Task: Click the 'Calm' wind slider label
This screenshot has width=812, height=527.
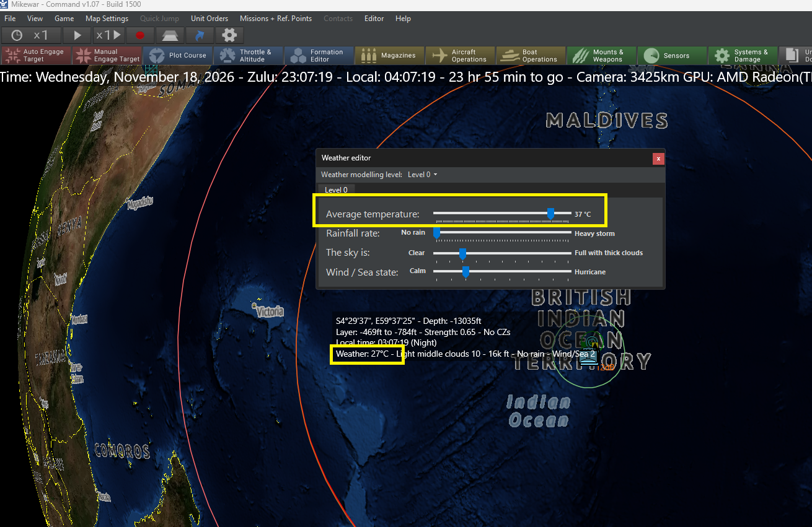Action: (x=418, y=271)
